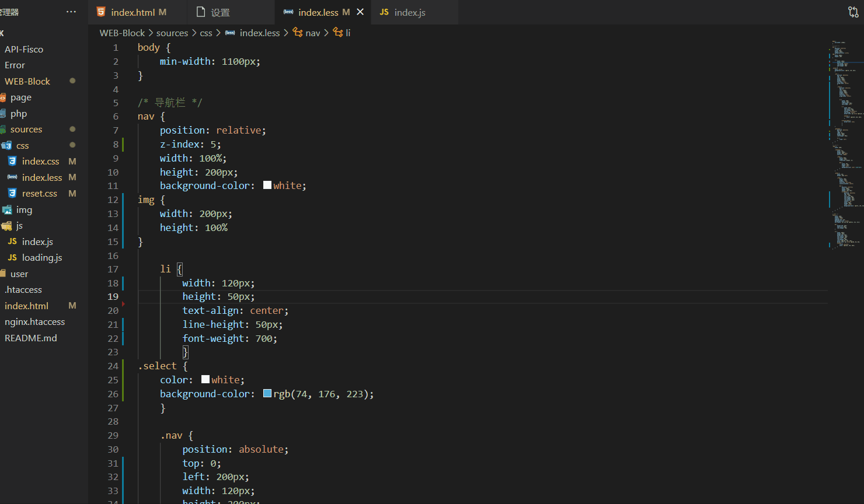Screen dimensions: 864x504
Task: Click the less icon in the breadcrumb
Action: coord(230,33)
